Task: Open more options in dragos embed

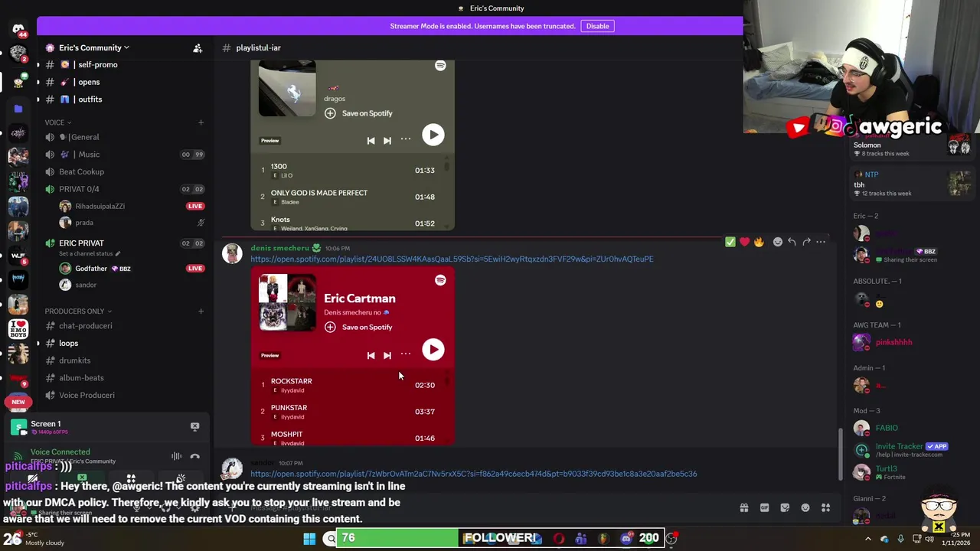Action: (406, 139)
